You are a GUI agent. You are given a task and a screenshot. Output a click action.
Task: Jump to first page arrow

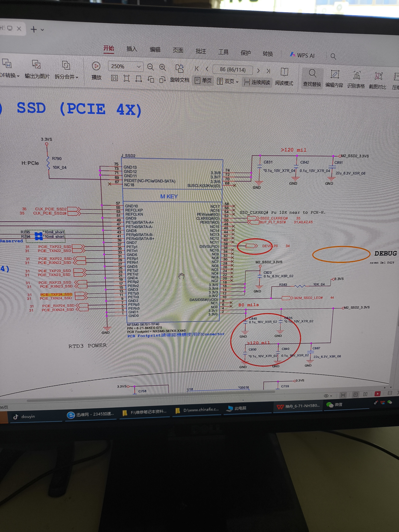tap(197, 69)
